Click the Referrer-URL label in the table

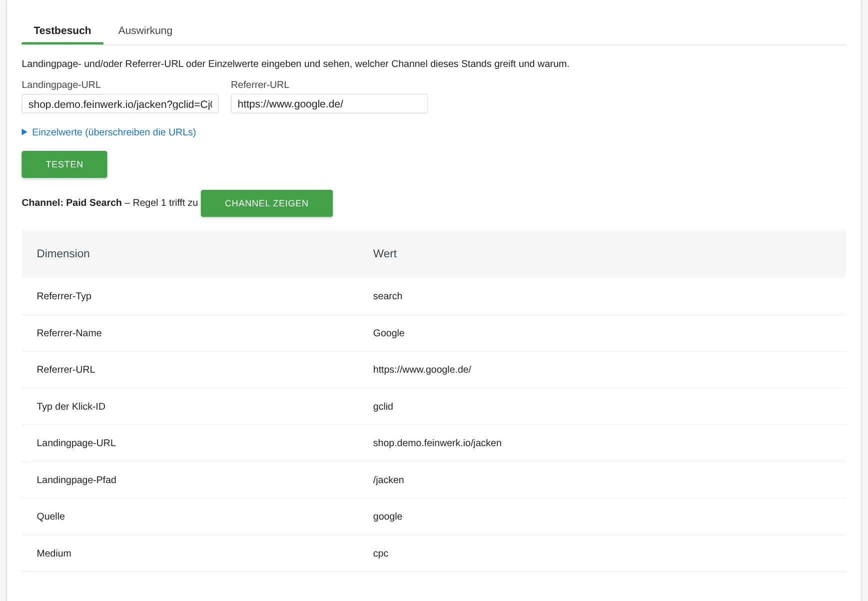[66, 370]
